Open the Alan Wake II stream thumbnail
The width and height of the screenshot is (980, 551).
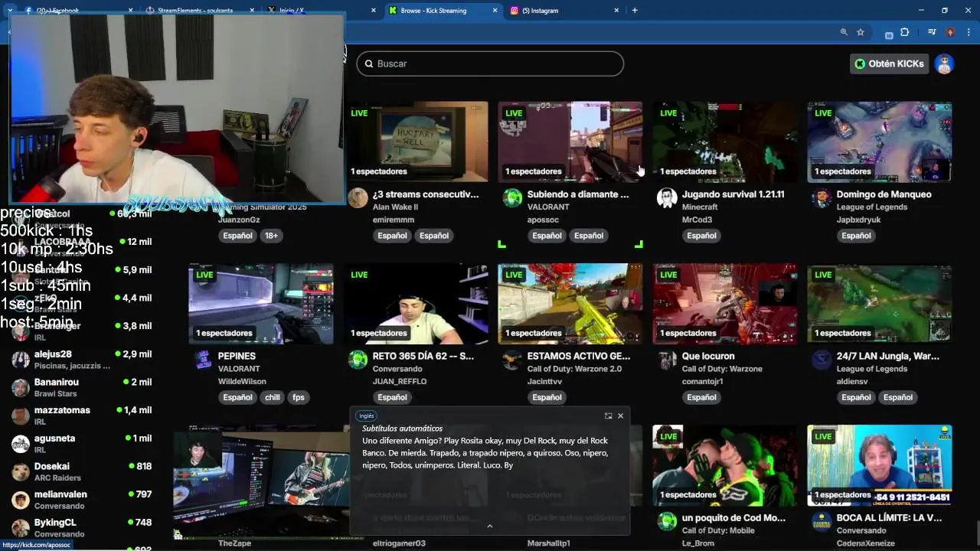[x=416, y=142]
